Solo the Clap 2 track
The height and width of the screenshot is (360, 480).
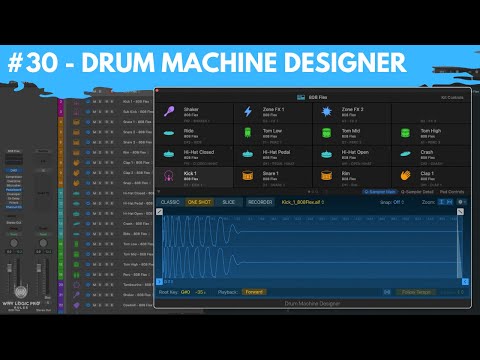pos(100,173)
